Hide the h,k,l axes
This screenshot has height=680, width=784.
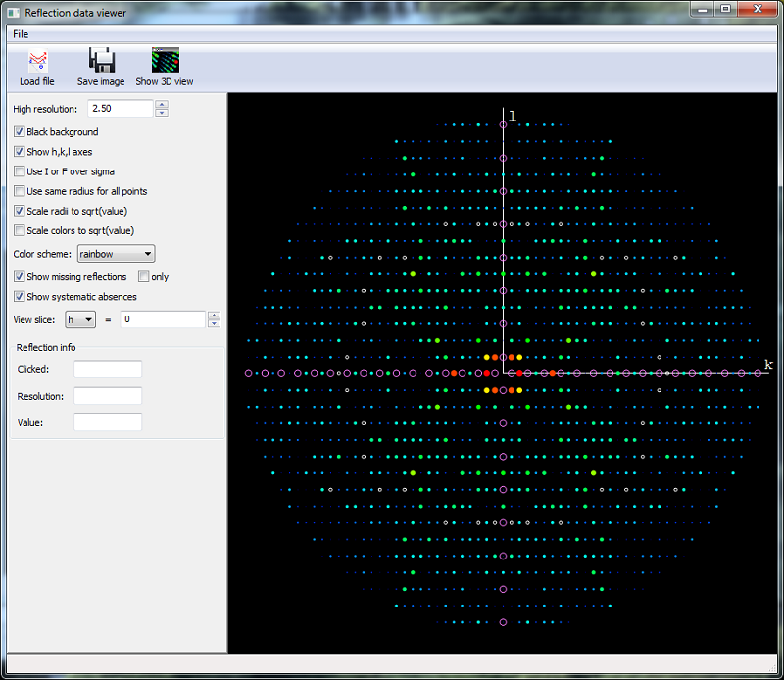[19, 151]
